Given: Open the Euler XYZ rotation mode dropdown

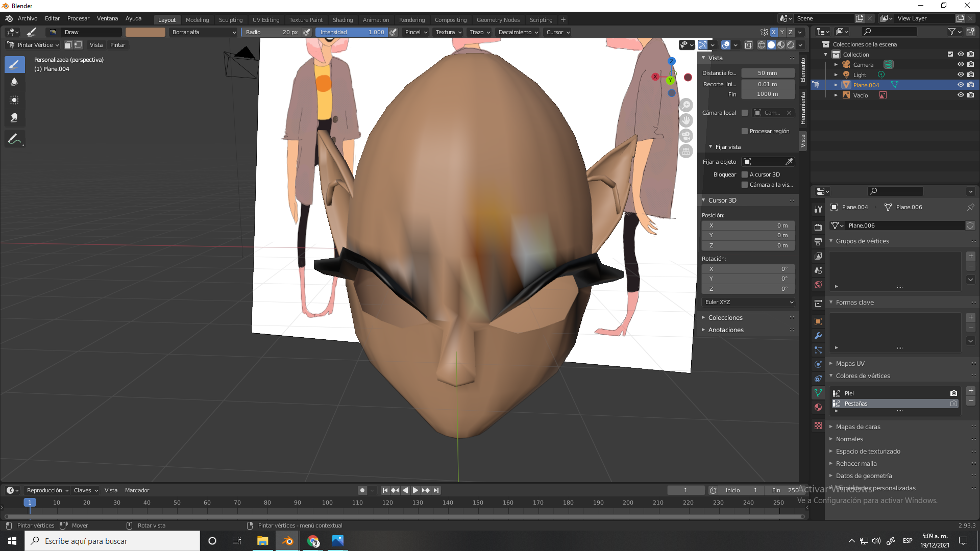Looking at the screenshot, I should (748, 302).
